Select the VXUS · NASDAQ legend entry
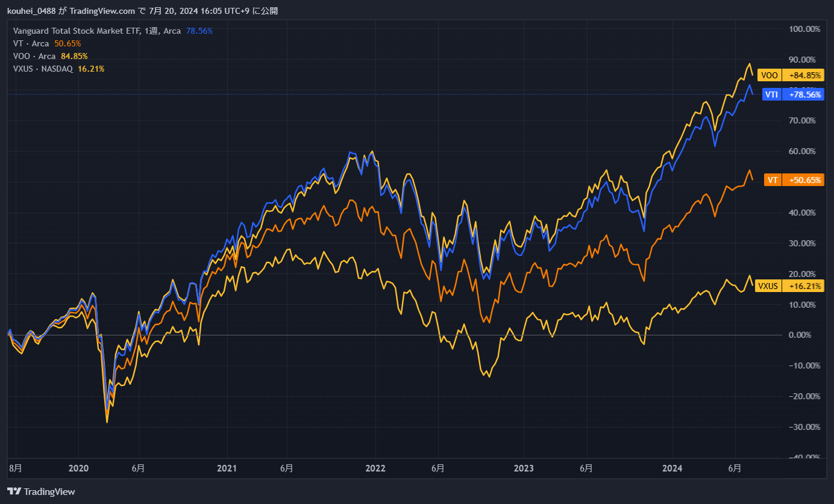The width and height of the screenshot is (834, 504). pos(43,69)
